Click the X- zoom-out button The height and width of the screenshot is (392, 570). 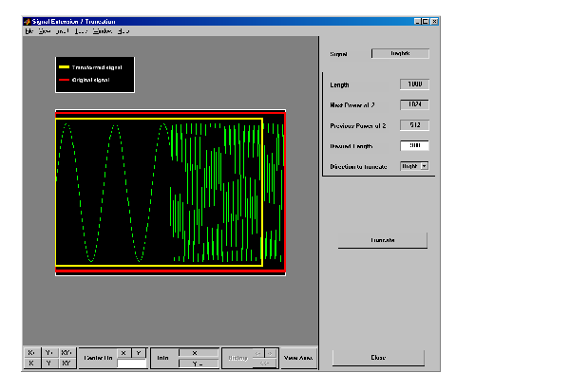(x=31, y=363)
